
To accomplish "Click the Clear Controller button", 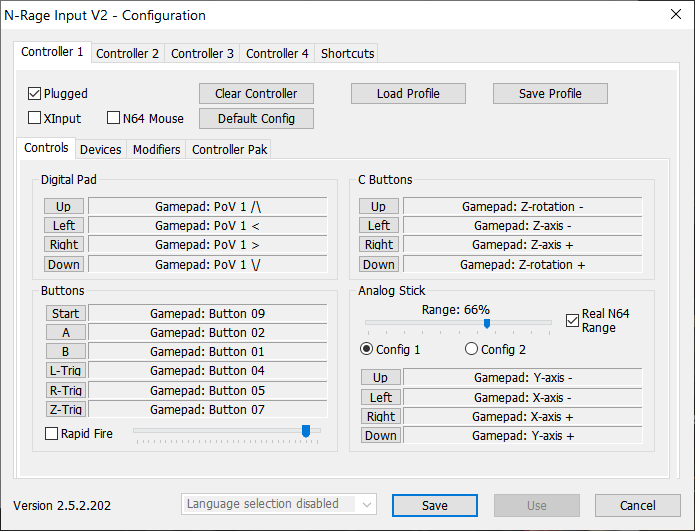I will click(256, 94).
